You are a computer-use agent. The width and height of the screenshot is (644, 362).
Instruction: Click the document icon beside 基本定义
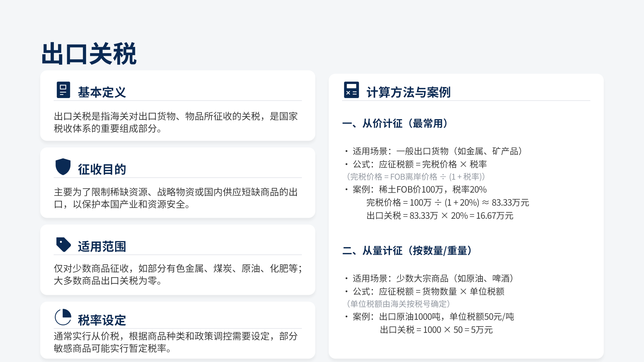[x=63, y=90]
